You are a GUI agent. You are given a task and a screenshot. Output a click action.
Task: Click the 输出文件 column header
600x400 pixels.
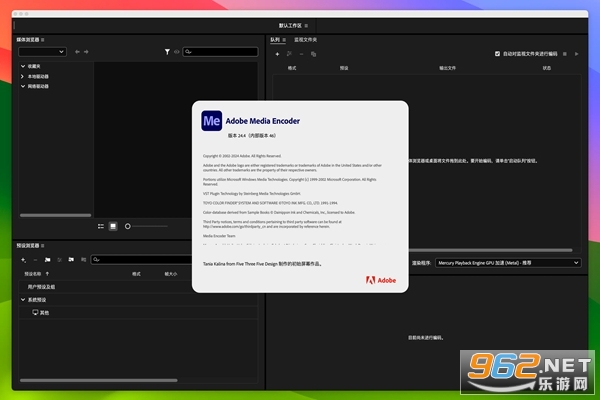tap(447, 68)
